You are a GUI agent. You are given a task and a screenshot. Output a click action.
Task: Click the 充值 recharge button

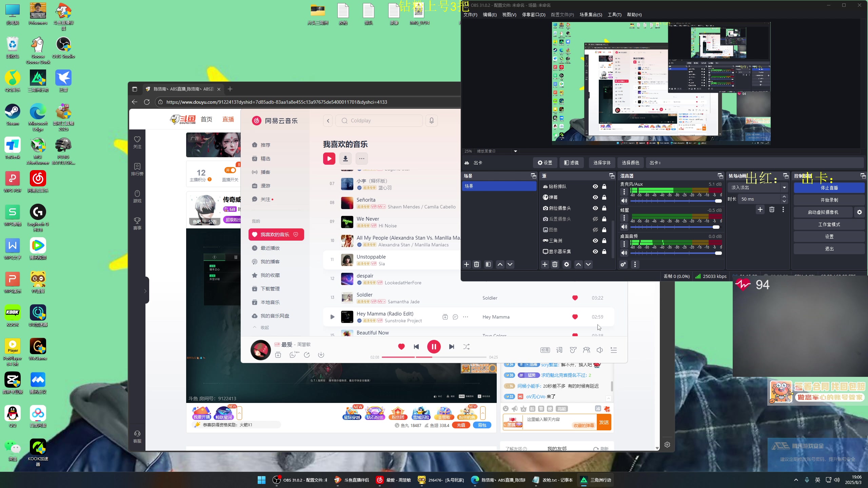[461, 425]
